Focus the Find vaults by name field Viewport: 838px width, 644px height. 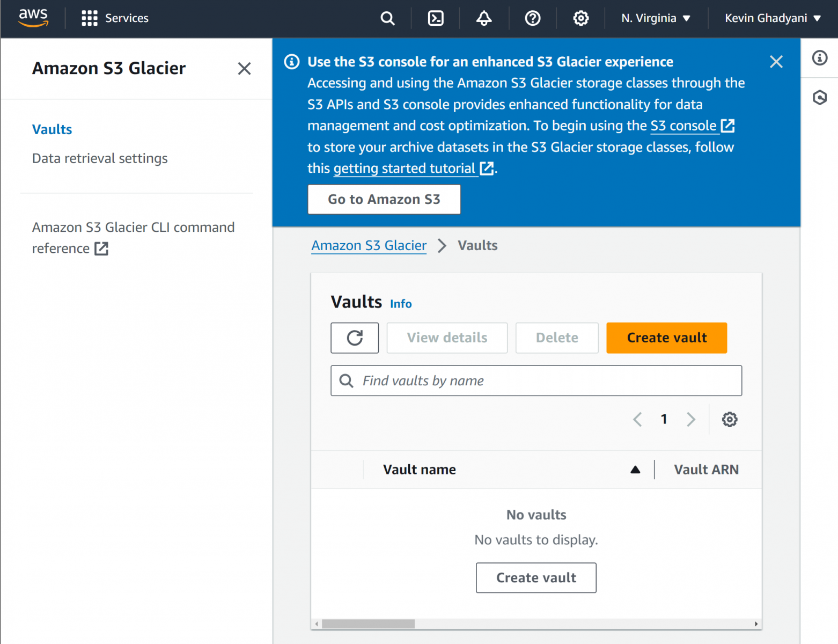click(x=536, y=381)
